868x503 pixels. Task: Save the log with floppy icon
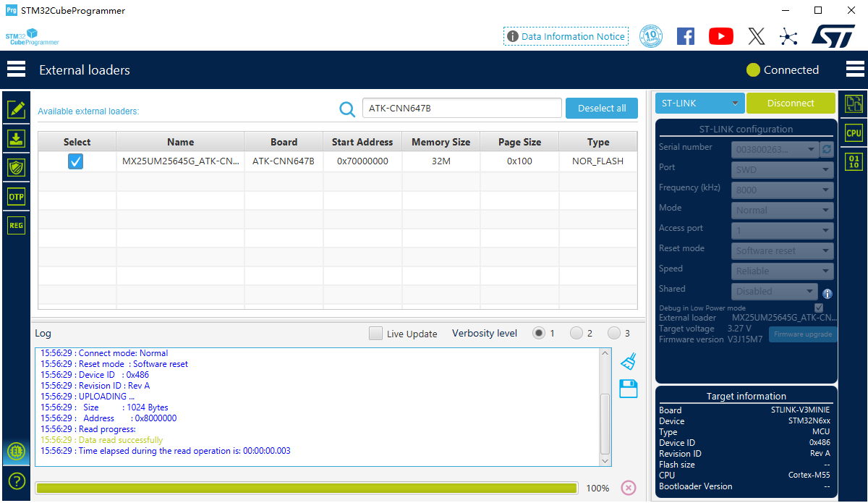click(629, 389)
